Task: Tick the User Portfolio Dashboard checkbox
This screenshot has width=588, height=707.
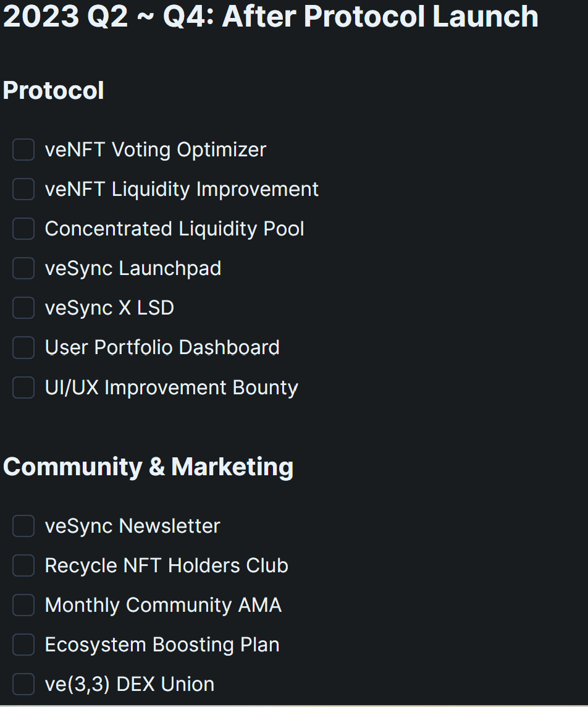Action: click(x=23, y=348)
